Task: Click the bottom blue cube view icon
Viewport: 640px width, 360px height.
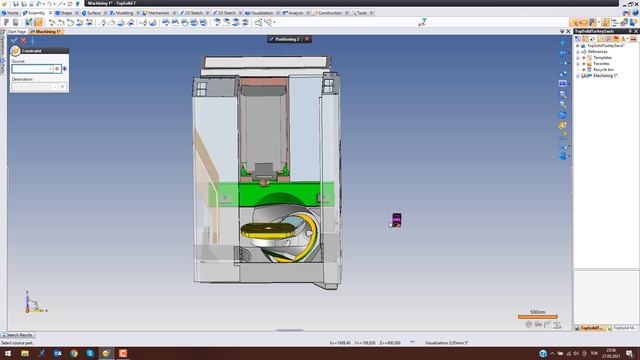Action: 563,156
